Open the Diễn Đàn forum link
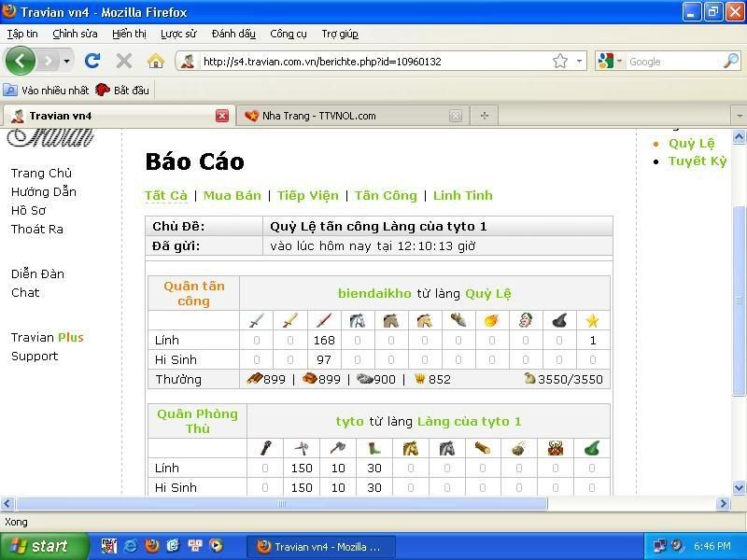The image size is (747, 560). coord(37,273)
